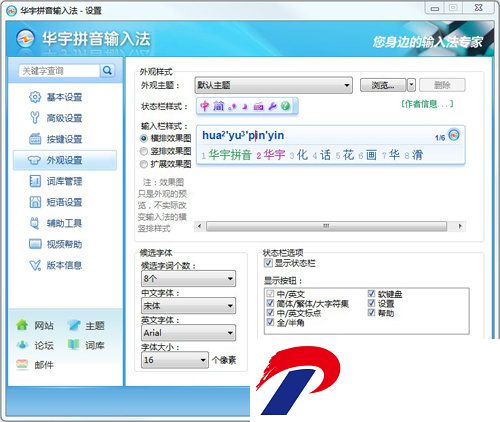Image resolution: width=500 pixels, height=422 pixels.
Task: Open 短语设置 section
Action: [64, 202]
